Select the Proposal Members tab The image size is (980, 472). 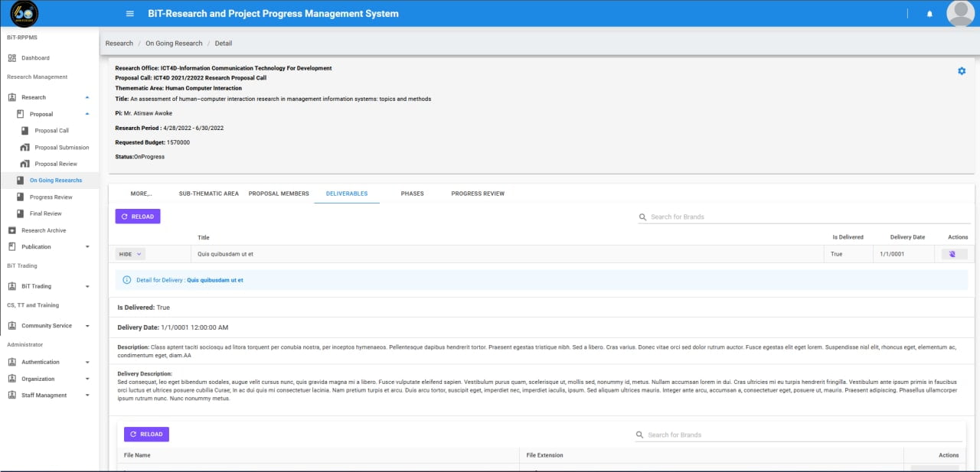[x=279, y=194]
